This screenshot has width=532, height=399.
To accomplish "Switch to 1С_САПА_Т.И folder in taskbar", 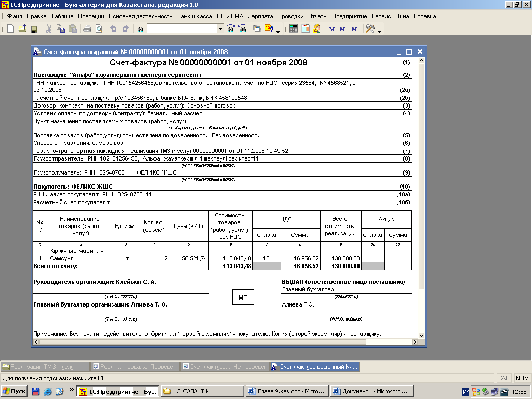I will pyautogui.click(x=202, y=391).
